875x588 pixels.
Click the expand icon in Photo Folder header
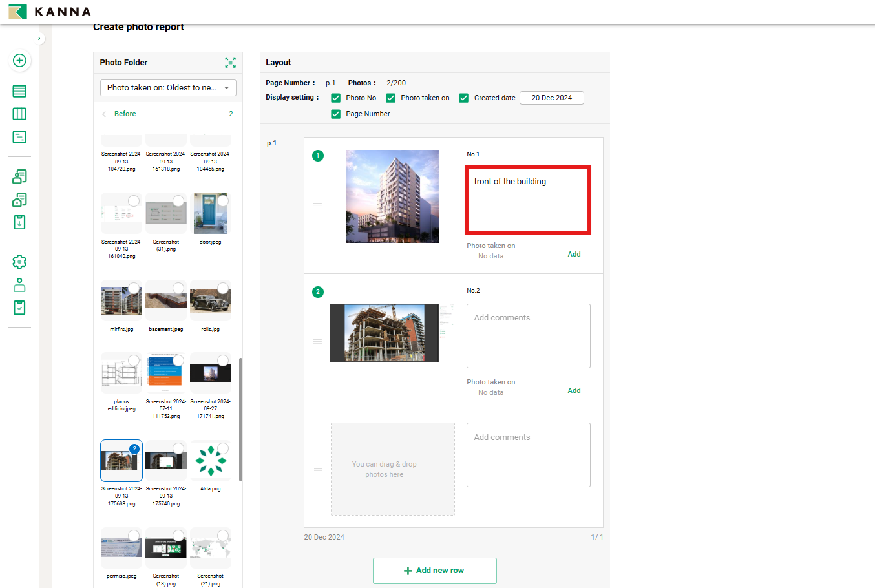230,63
